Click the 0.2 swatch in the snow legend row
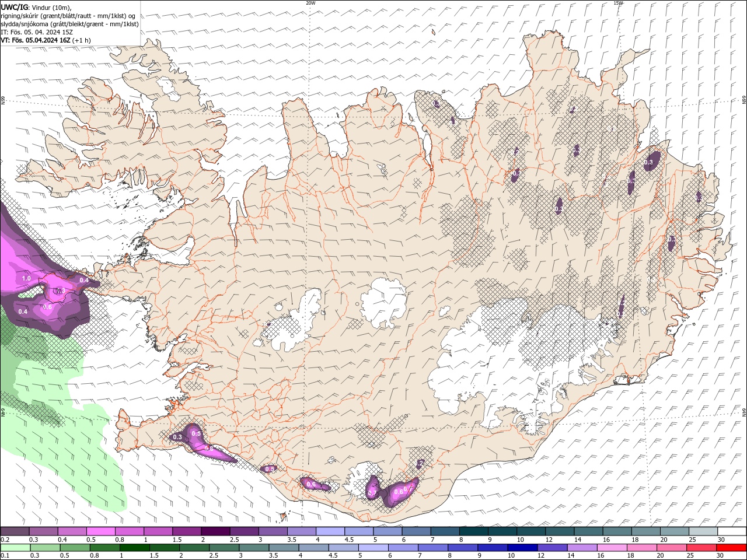The width and height of the screenshot is (747, 560). point(15,531)
